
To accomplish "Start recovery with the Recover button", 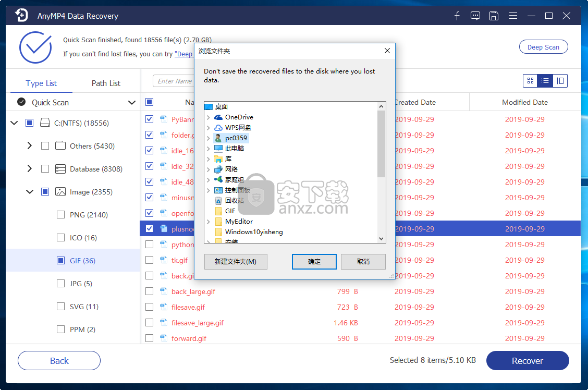I will [x=528, y=360].
